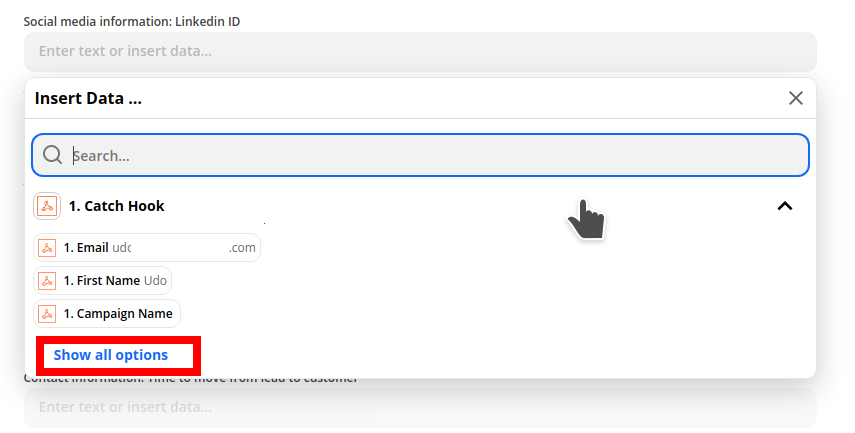The height and width of the screenshot is (433, 855).
Task: Click the Insert Data heading
Action: click(x=88, y=99)
